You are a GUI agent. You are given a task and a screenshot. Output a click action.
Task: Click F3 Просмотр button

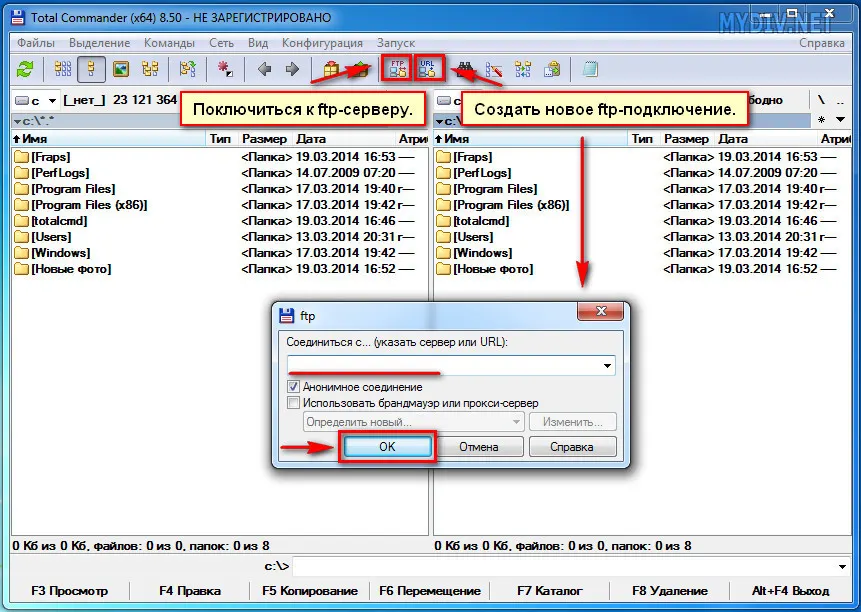tap(70, 591)
